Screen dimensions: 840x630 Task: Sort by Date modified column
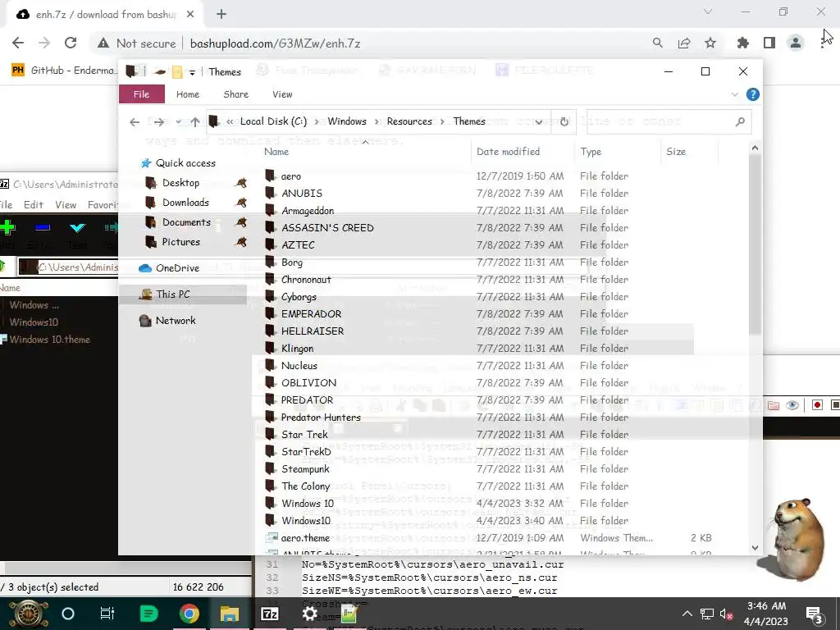(x=508, y=152)
